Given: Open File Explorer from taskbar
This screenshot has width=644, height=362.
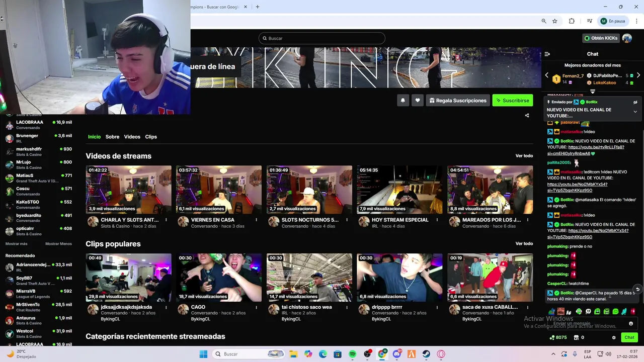Looking at the screenshot, I should (x=293, y=354).
